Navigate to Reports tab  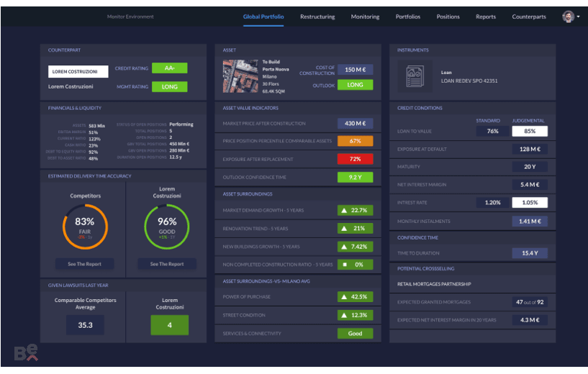pos(486,17)
